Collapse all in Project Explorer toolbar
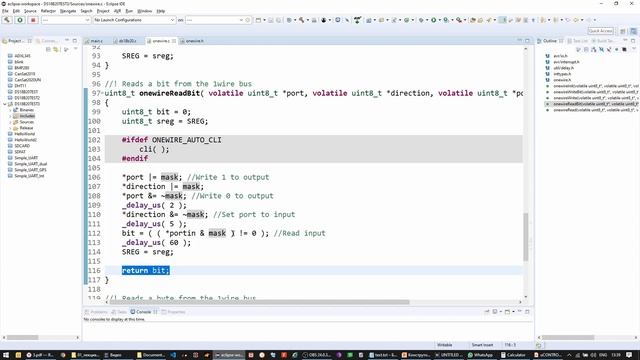 48,49
